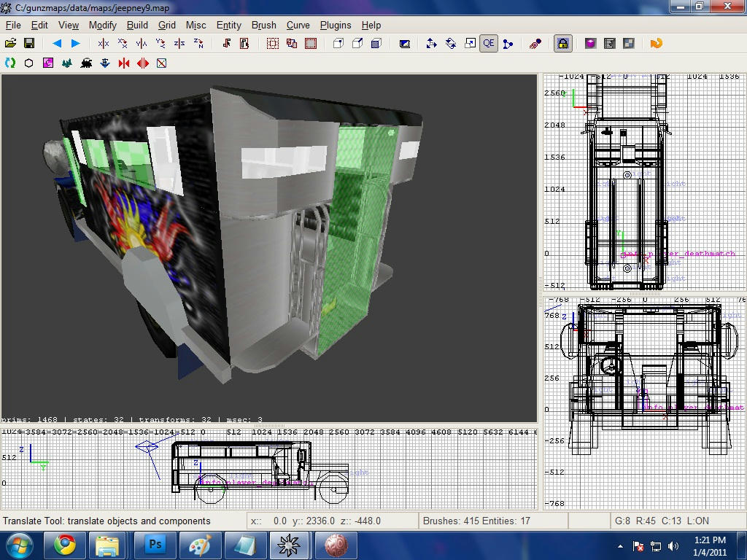Toggle the Texture Lock padlock button

click(x=562, y=44)
